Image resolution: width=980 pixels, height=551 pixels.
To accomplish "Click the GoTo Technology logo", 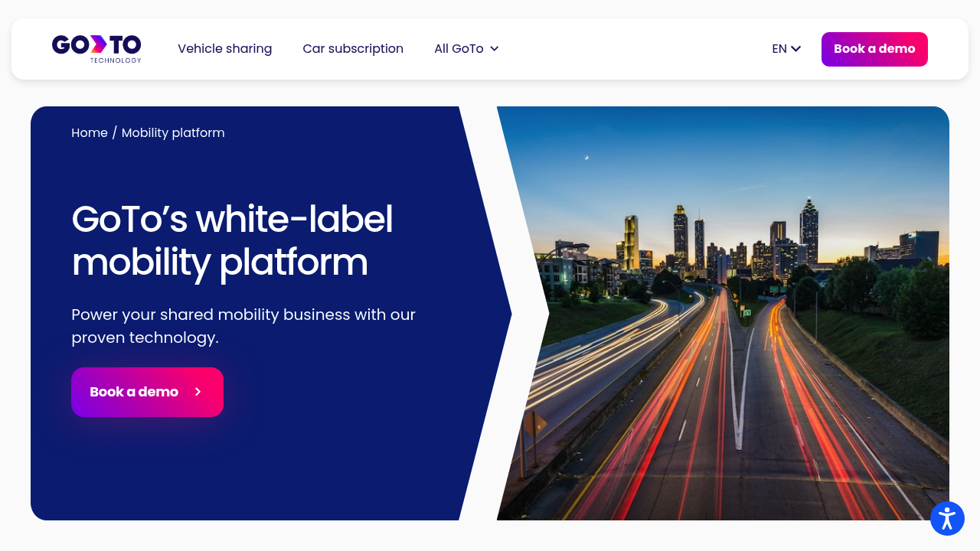I will pyautogui.click(x=96, y=47).
